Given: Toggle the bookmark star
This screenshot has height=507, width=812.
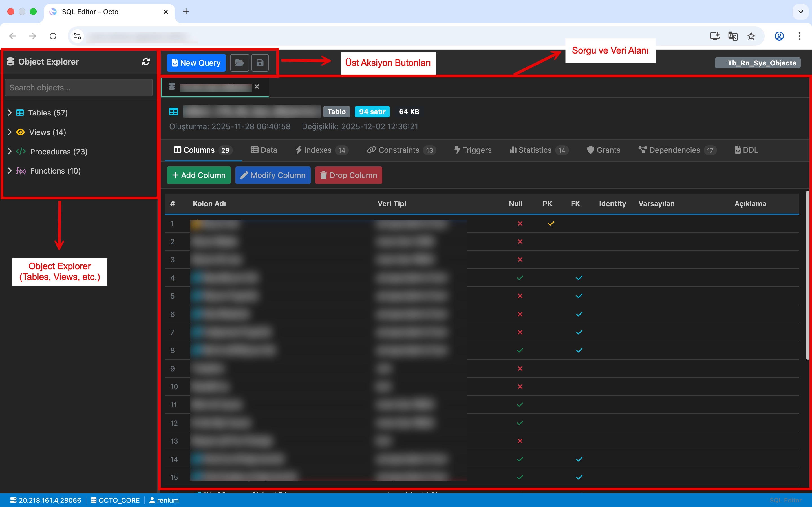Looking at the screenshot, I should pos(751,36).
